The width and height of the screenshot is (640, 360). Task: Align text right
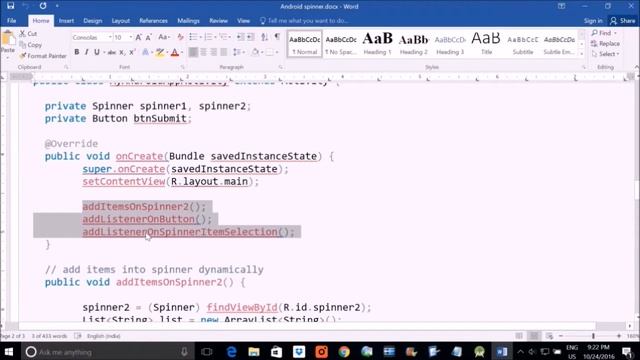click(213, 52)
